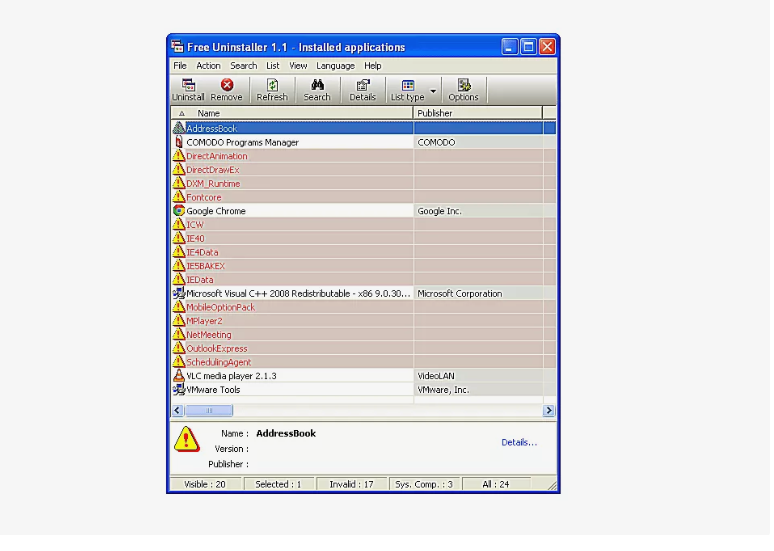Image resolution: width=774 pixels, height=551 pixels.
Task: Click the Google Chrome icon
Action: pyautogui.click(x=179, y=211)
